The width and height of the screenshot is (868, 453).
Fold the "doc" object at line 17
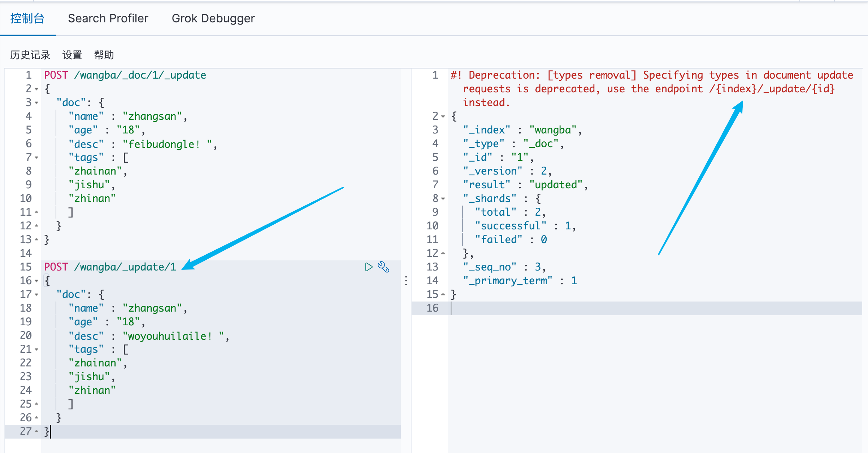[36, 295]
